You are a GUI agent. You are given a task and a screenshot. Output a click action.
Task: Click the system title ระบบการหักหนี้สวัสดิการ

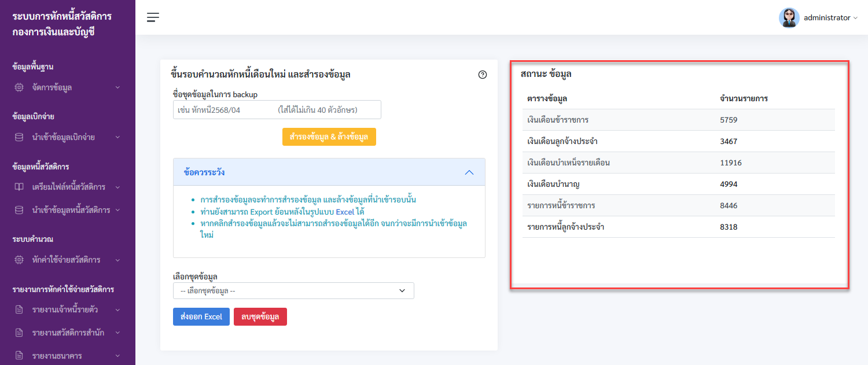62,16
